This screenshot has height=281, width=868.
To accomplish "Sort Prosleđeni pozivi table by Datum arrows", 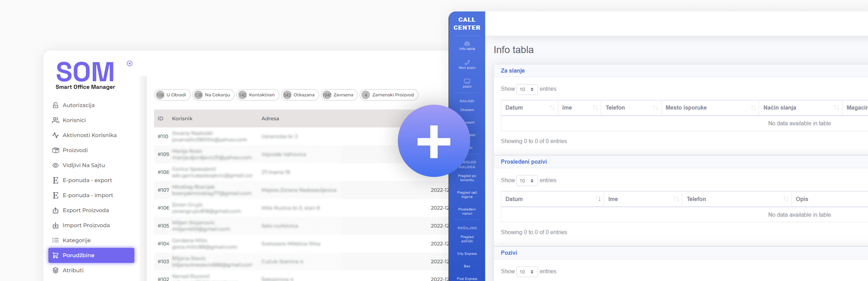I will click(598, 199).
